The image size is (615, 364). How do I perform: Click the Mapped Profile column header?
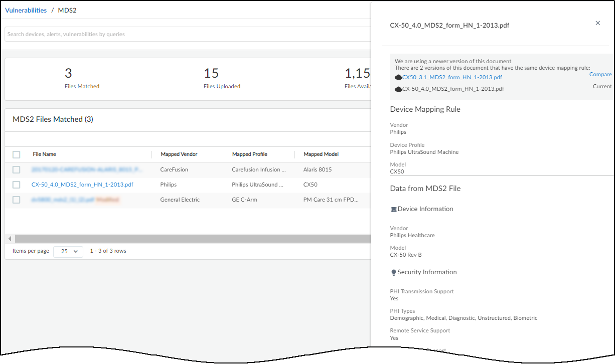249,154
